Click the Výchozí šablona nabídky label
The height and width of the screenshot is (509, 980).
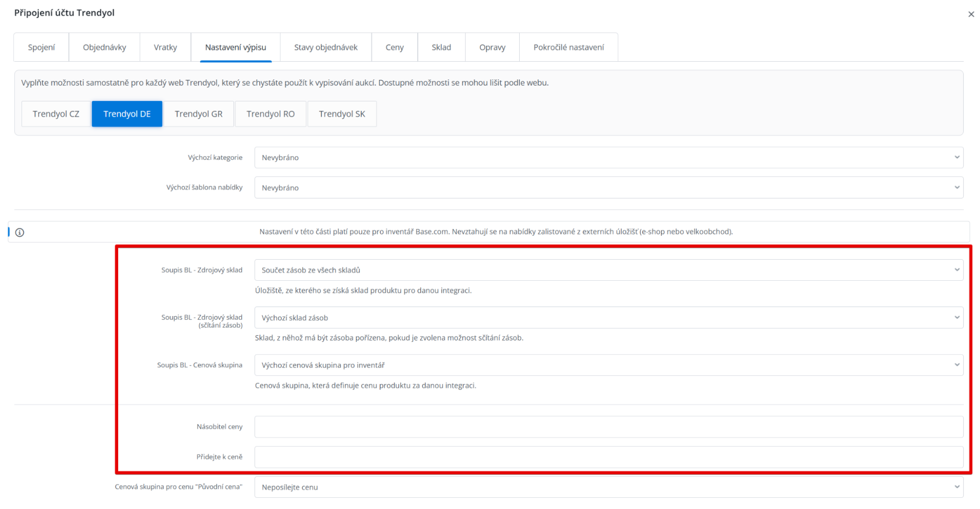click(204, 188)
